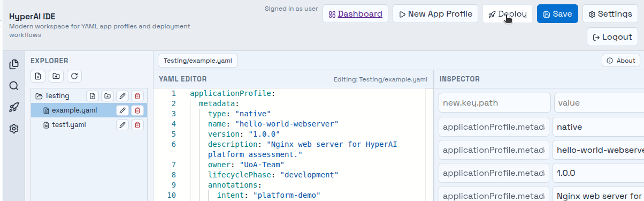644x201 pixels.
Task: Click editor line with lifecyclePhase "development"
Action: (273, 175)
